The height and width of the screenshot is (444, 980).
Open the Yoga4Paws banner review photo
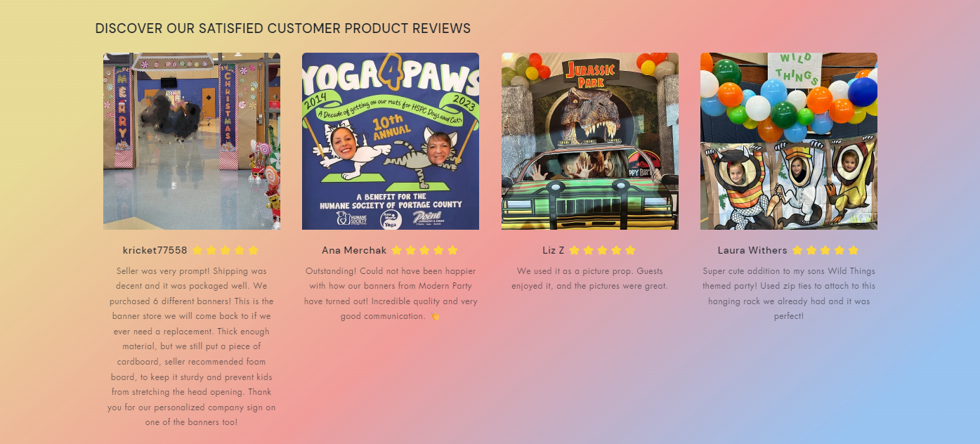[x=391, y=141]
